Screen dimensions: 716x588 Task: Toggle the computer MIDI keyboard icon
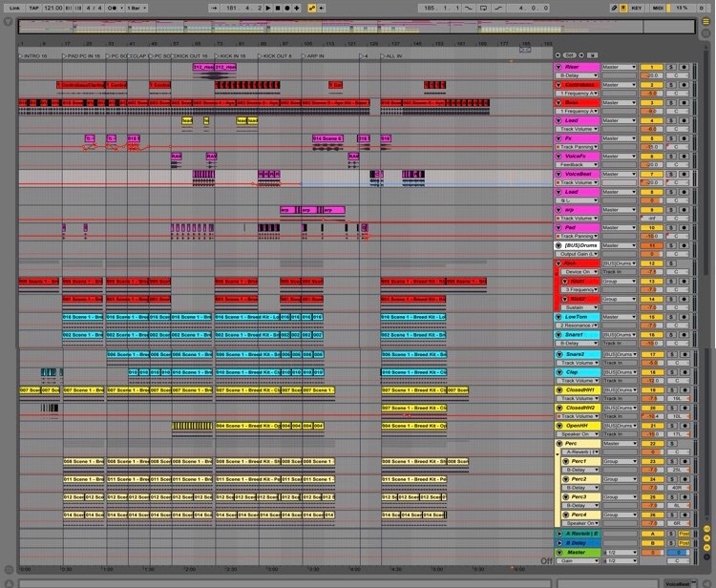pos(623,8)
